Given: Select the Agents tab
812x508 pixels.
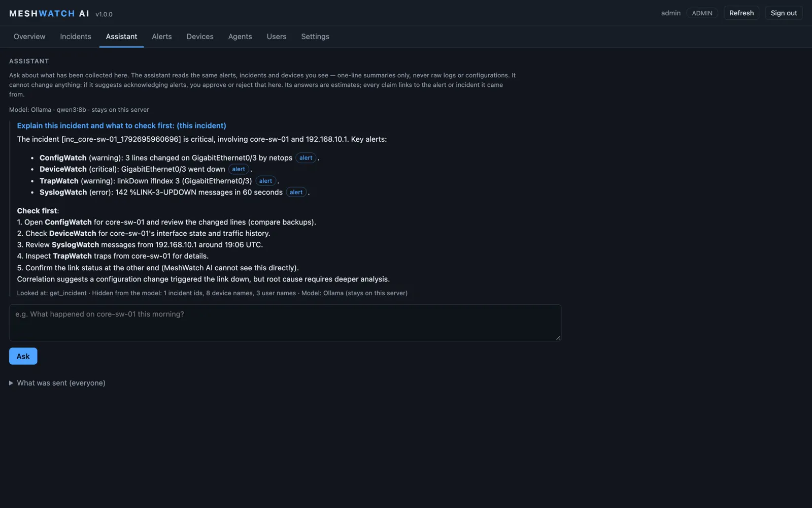Looking at the screenshot, I should point(240,37).
